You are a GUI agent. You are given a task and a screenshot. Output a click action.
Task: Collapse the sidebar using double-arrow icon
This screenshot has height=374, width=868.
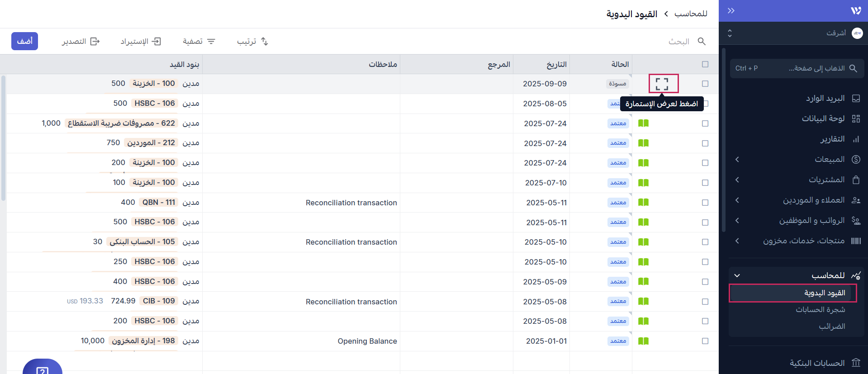(731, 11)
